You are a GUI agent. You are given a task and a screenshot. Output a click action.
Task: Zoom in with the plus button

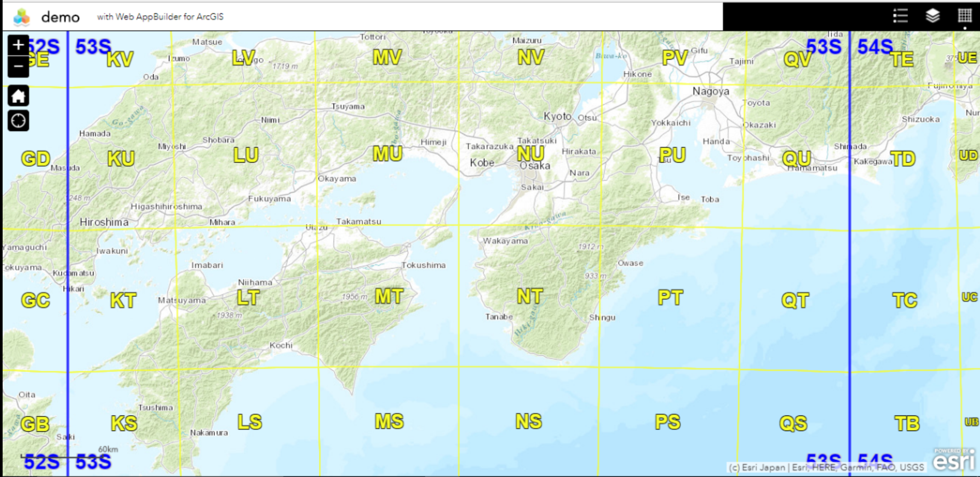click(18, 45)
